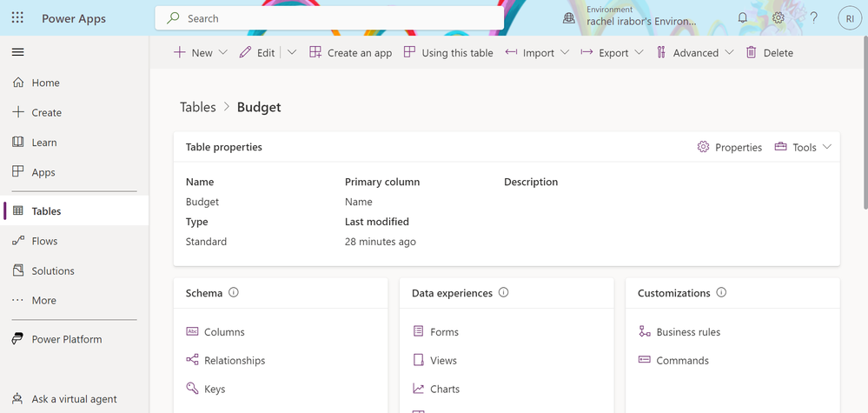The height and width of the screenshot is (413, 868).
Task: Click Create an app button
Action: (x=350, y=52)
